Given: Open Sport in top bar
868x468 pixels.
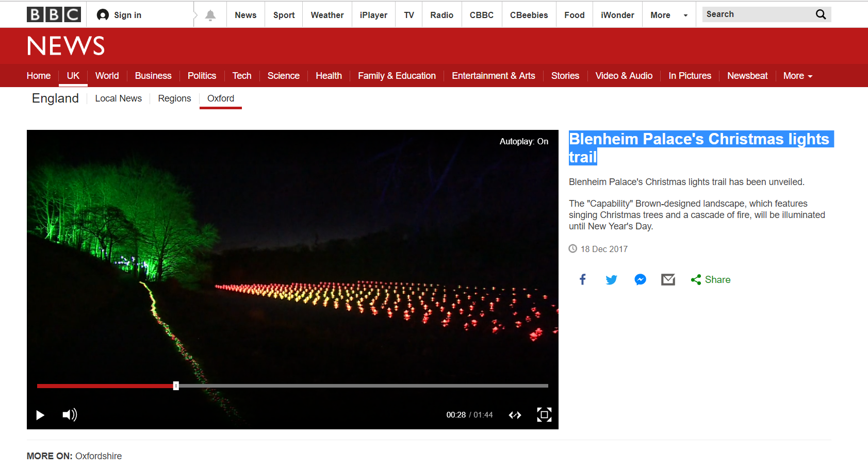Looking at the screenshot, I should 284,15.
